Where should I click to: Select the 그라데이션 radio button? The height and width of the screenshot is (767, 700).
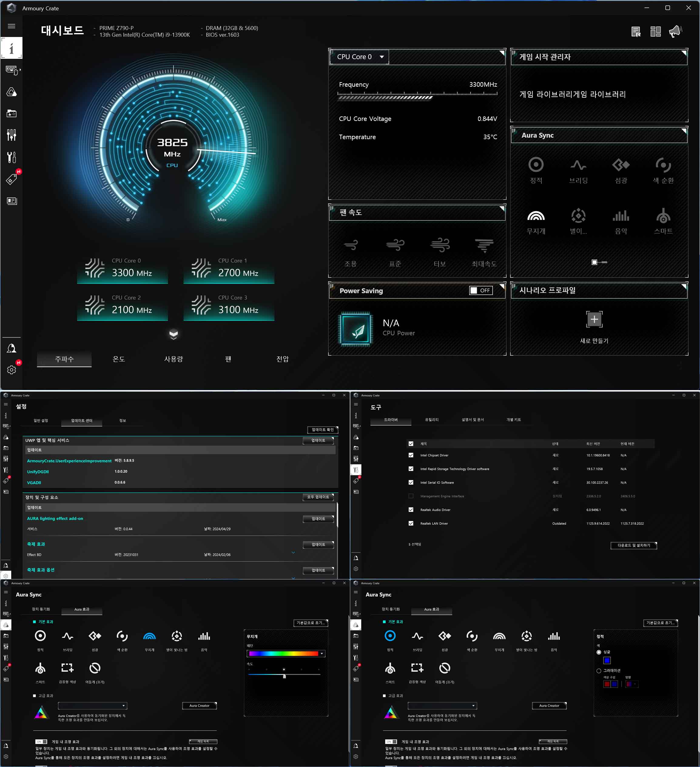tap(599, 670)
